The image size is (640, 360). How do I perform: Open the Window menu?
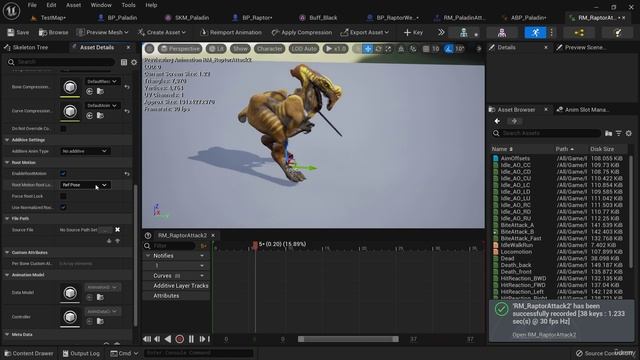click(101, 5)
